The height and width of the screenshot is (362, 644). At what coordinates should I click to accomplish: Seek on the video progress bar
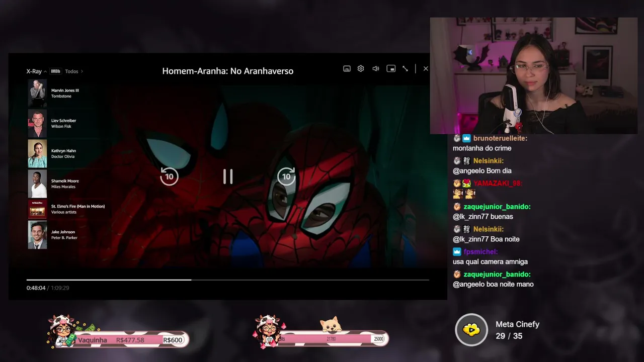(x=228, y=280)
